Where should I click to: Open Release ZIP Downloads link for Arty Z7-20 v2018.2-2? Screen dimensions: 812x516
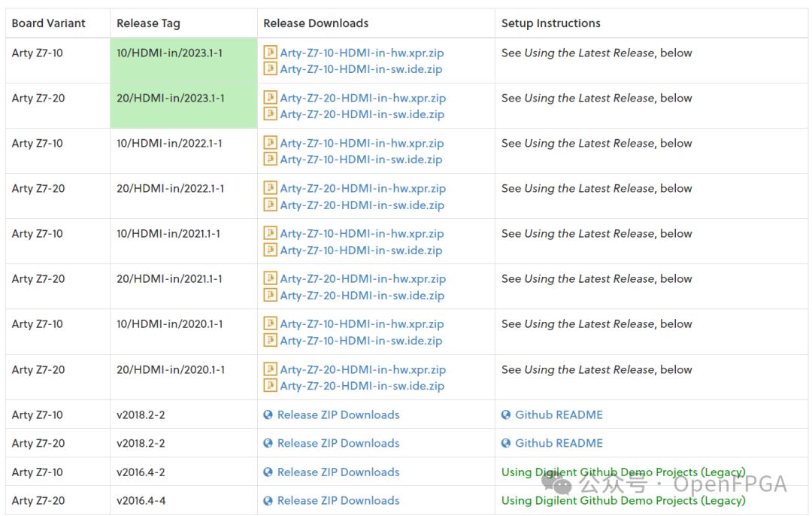(x=338, y=444)
